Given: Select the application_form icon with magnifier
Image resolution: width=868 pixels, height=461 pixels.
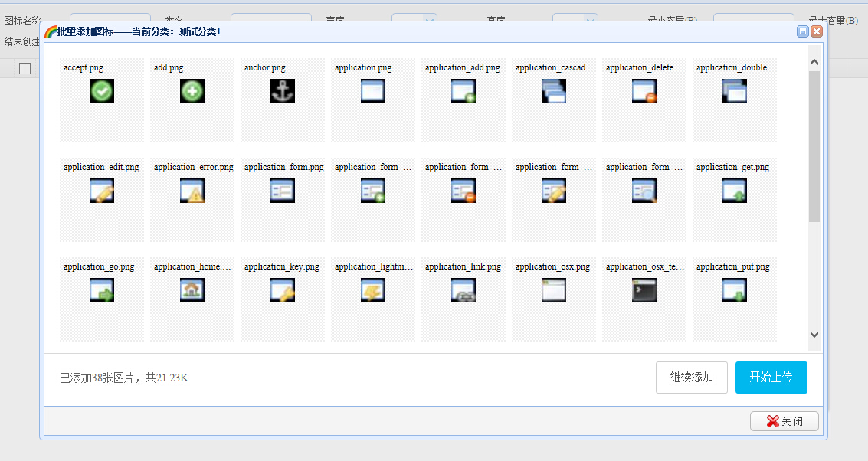Looking at the screenshot, I should point(644,191).
